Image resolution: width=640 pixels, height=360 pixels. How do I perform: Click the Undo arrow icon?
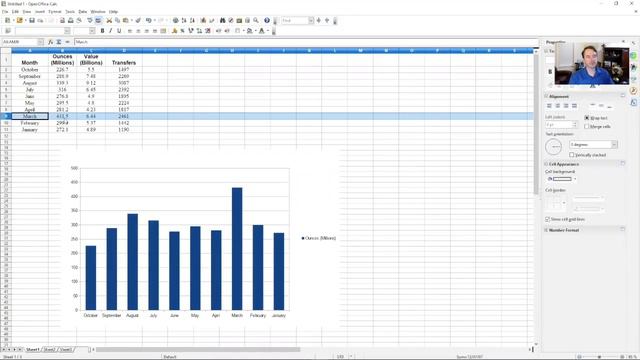[149, 20]
